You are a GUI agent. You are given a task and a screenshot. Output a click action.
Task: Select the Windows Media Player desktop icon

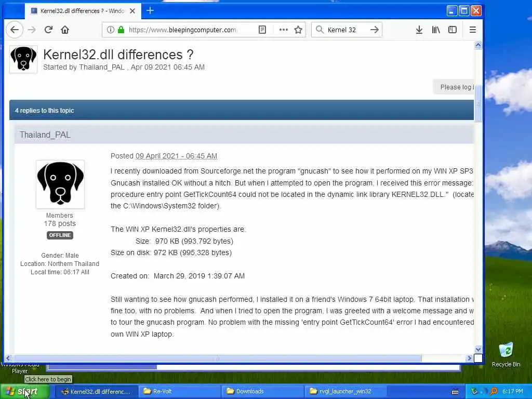click(x=20, y=368)
